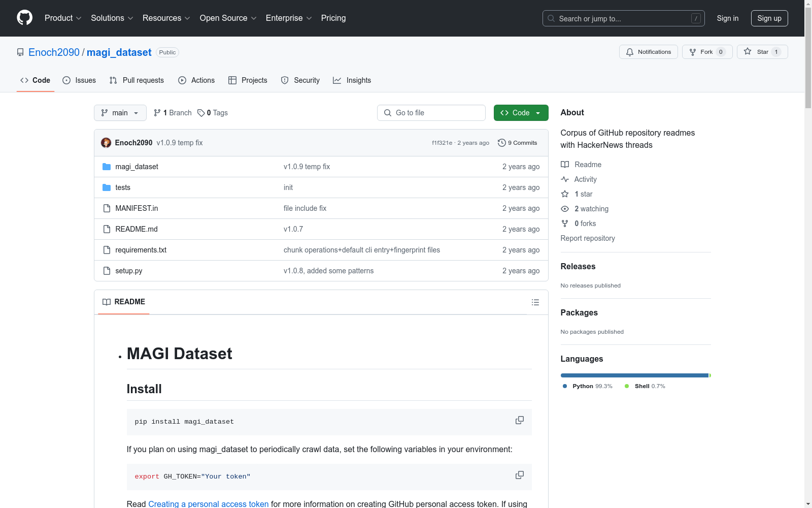Viewport: 812px width, 508px height.
Task: Open the green Code dropdown button
Action: tap(521, 113)
